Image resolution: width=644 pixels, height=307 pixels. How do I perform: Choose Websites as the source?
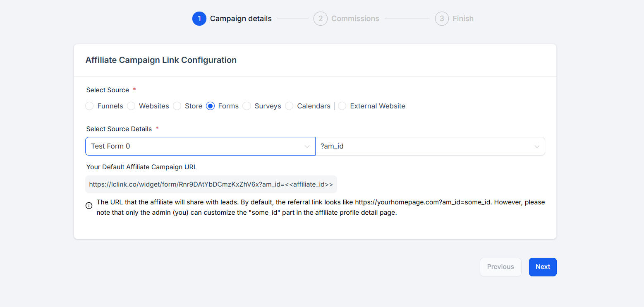(x=131, y=106)
